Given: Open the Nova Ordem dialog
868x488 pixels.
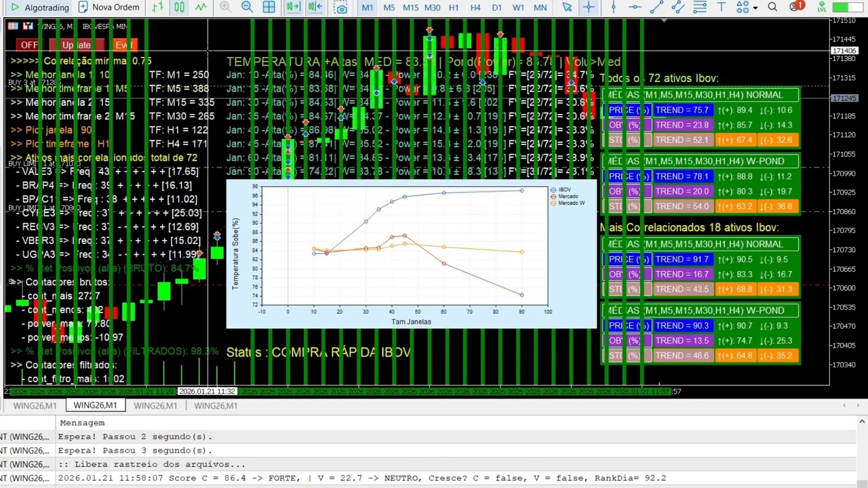Looking at the screenshot, I should 109,7.
